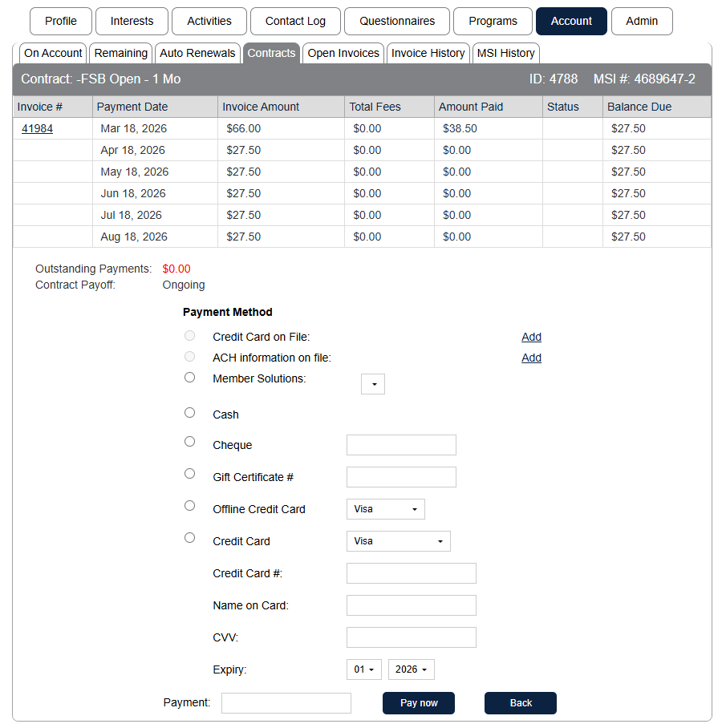Select the Gift Certificate radio option
This screenshot has width=722, height=728.
tap(189, 474)
